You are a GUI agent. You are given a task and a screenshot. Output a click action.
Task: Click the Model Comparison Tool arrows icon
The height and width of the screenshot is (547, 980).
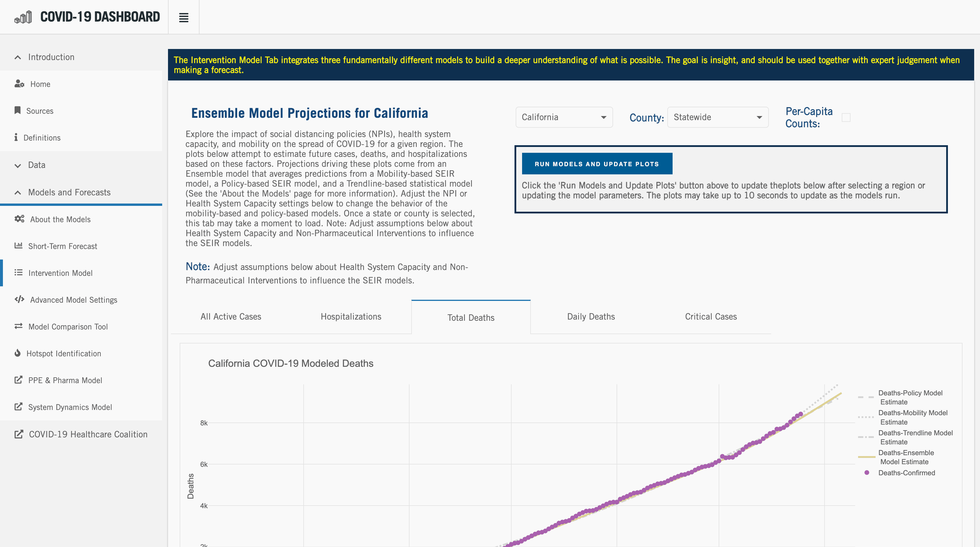click(18, 326)
